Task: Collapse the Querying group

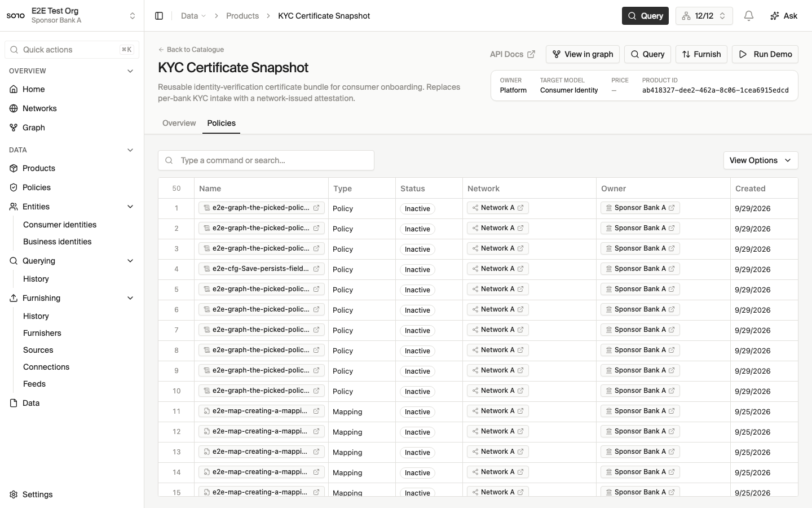Action: tap(130, 261)
